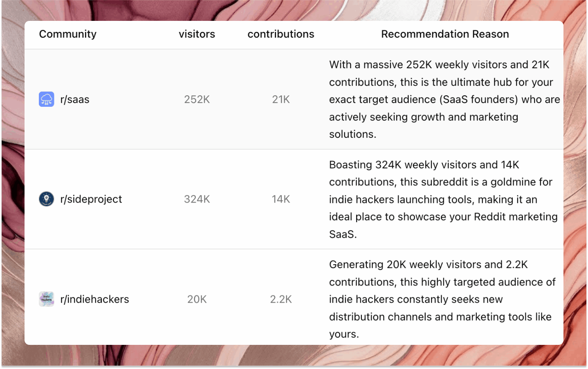Image resolution: width=588 pixels, height=369 pixels.
Task: Click the Community column header
Action: click(x=67, y=34)
